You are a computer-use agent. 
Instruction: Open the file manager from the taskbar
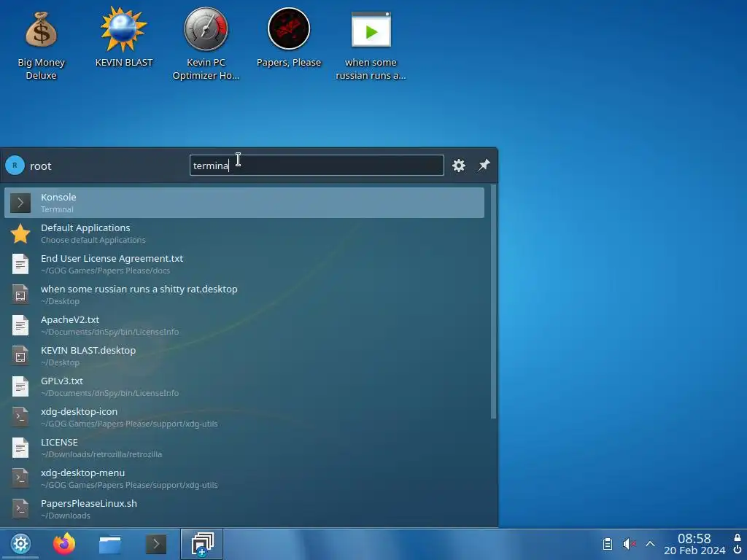click(x=110, y=544)
